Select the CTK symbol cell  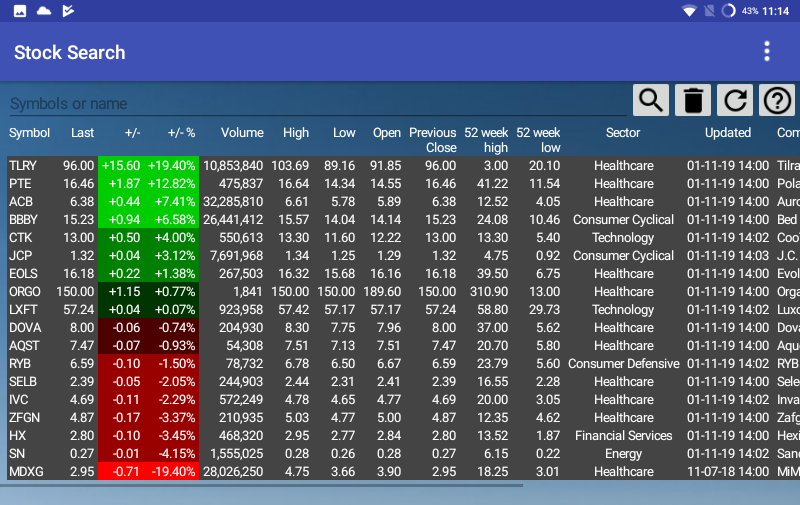pos(20,238)
